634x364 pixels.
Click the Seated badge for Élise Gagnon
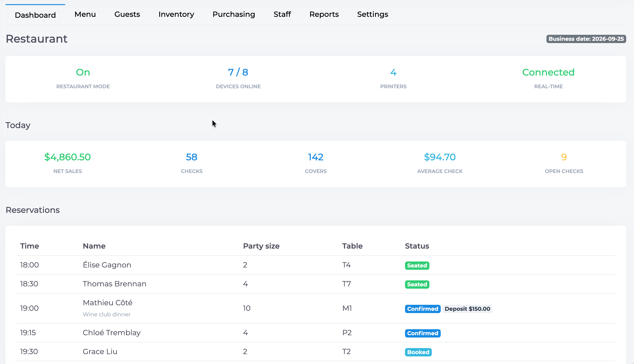click(x=417, y=265)
